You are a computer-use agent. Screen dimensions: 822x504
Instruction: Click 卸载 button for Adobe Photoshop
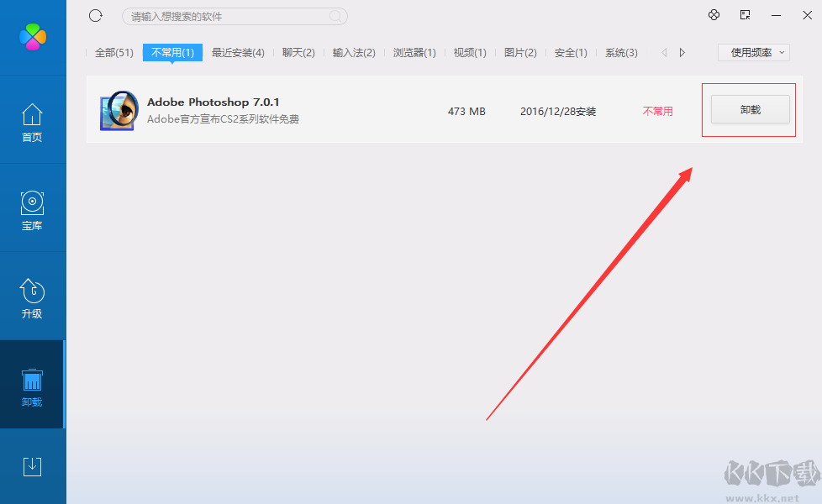(x=751, y=109)
